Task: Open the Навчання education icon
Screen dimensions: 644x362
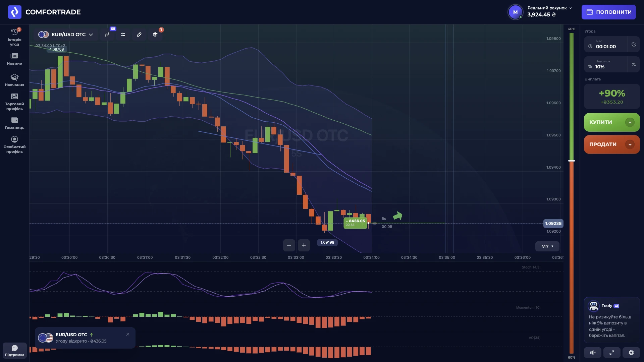Action: pos(14,77)
